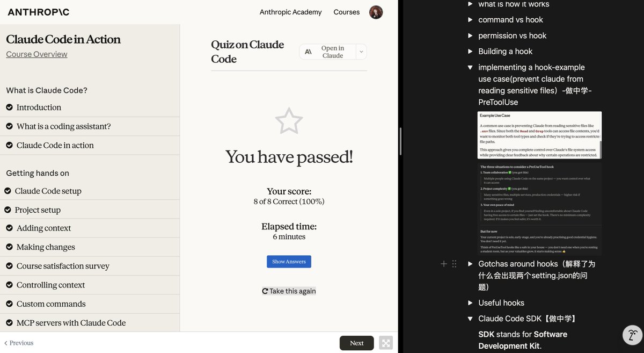
Task: Click the check mark beside MCP servers with Claude Code
Action: tap(9, 323)
